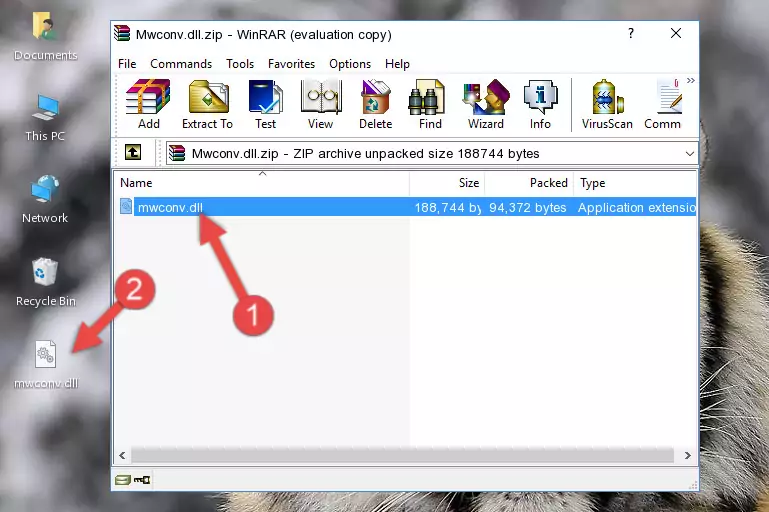The height and width of the screenshot is (512, 769).
Task: Sort by the Type column header
Action: [x=635, y=183]
